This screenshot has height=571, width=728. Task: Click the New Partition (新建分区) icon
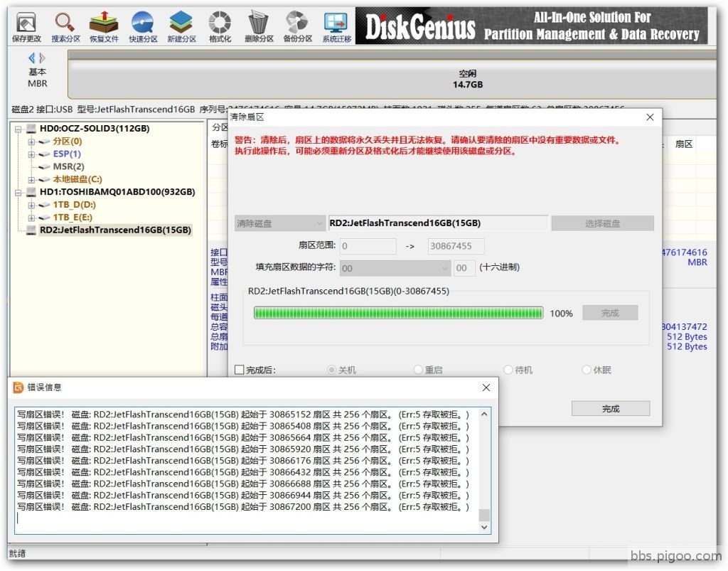tap(181, 27)
